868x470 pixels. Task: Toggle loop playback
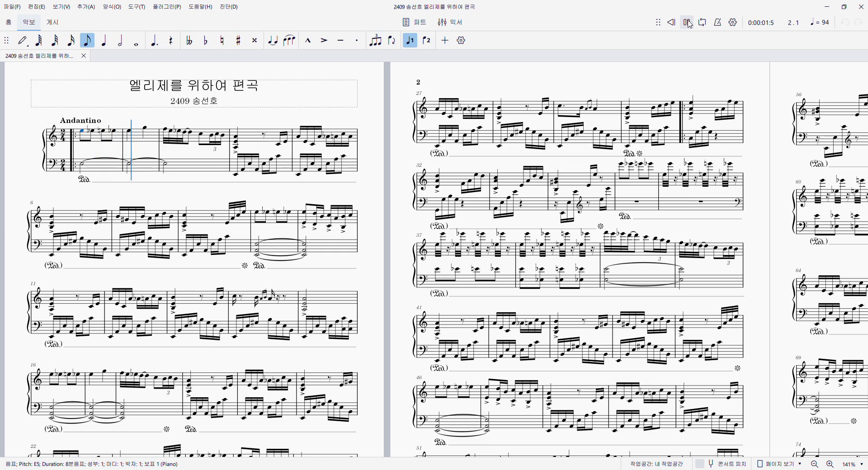pos(702,22)
